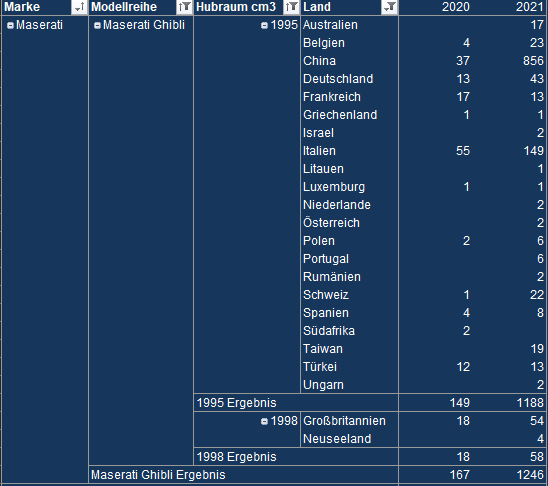Collapse the Maserati brand group

[x=10, y=25]
